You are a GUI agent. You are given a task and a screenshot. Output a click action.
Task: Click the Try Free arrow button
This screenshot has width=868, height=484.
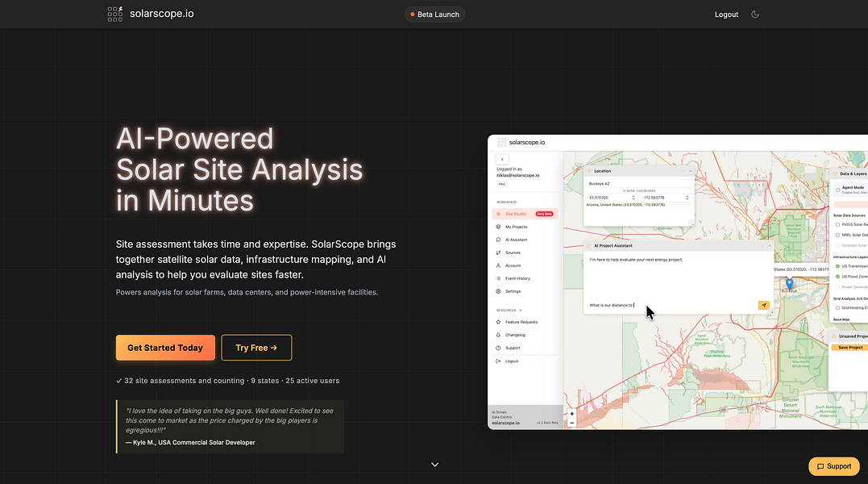pyautogui.click(x=256, y=348)
